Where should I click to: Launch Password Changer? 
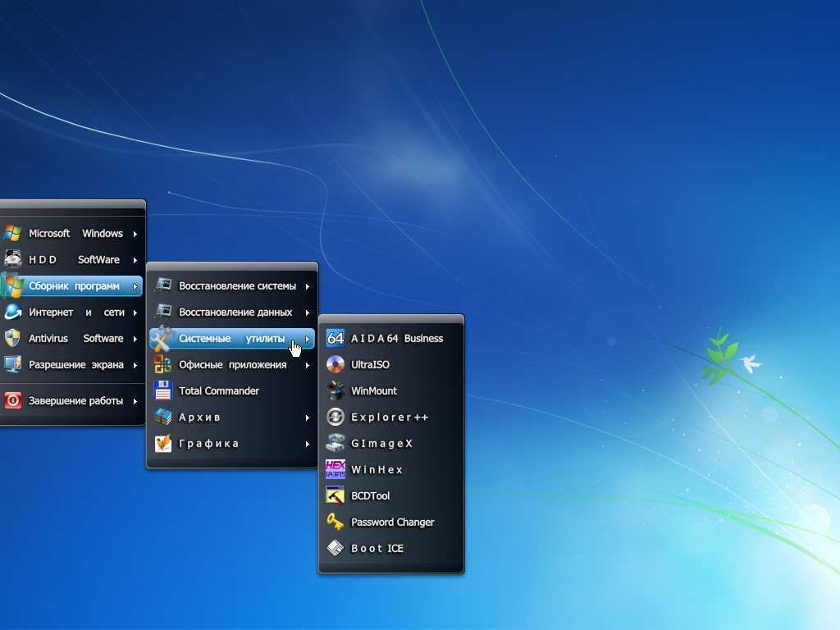coord(391,523)
